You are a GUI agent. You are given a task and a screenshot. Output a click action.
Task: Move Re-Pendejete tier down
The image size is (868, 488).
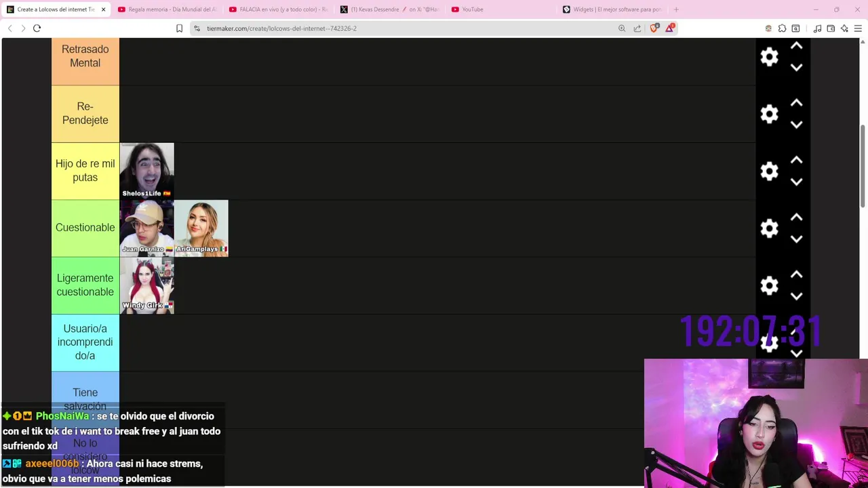pyautogui.click(x=797, y=124)
